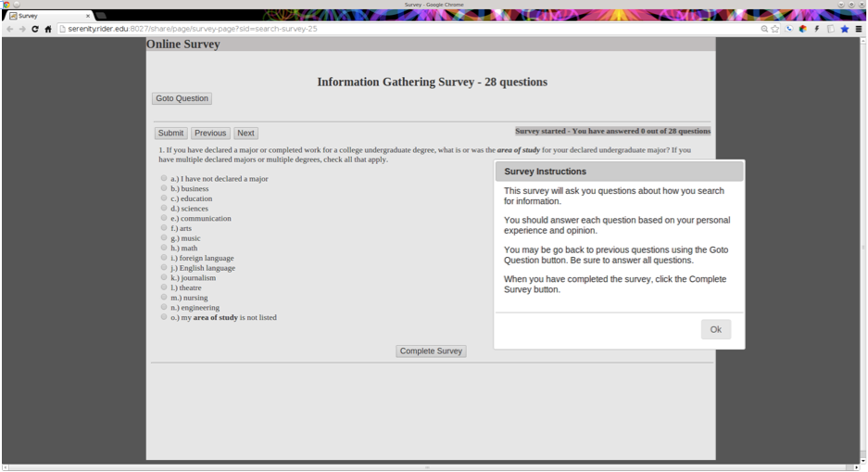Go to the Next question
868x472 pixels.
click(x=245, y=133)
